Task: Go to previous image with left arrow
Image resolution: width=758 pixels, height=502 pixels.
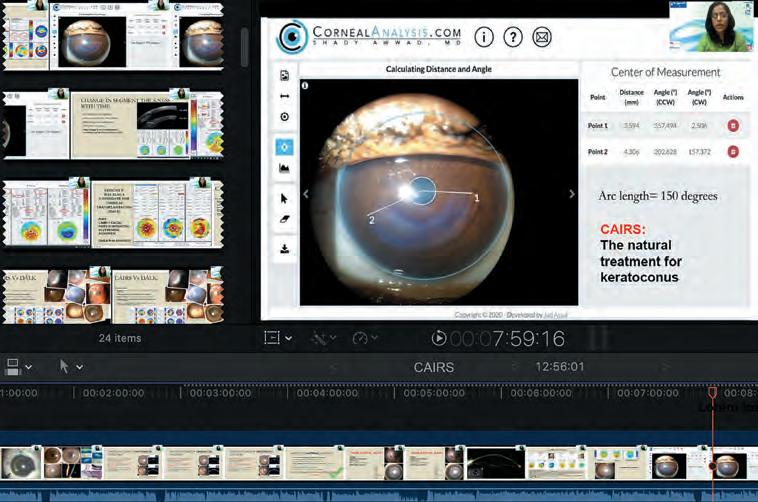Action: click(306, 194)
